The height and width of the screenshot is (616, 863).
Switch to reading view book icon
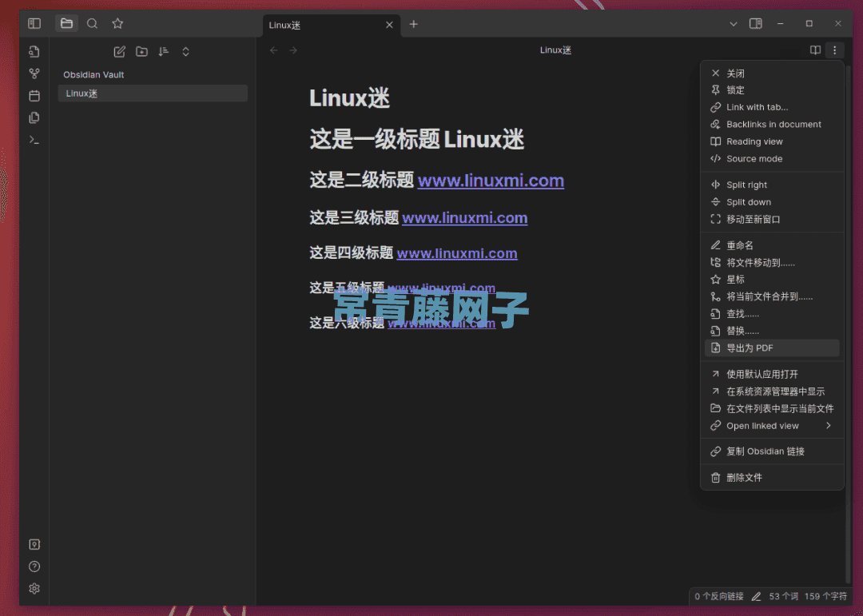pos(815,50)
